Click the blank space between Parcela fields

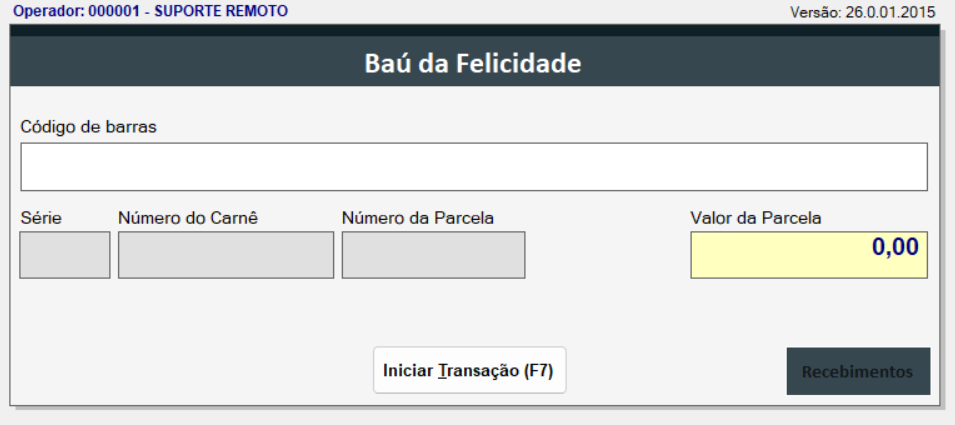click(x=607, y=255)
